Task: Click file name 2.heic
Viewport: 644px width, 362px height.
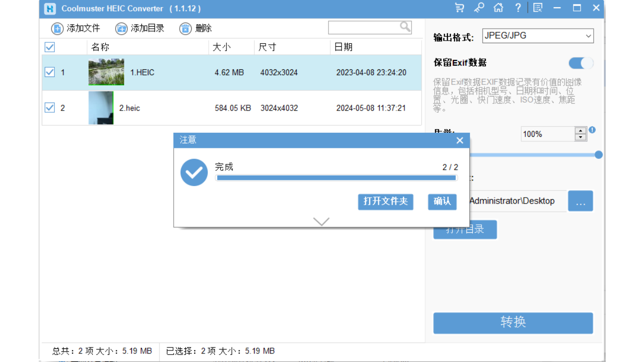Action: tap(130, 108)
